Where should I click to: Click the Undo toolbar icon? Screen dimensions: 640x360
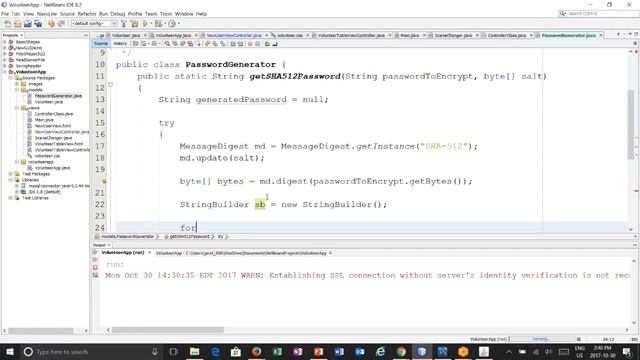coord(51,24)
